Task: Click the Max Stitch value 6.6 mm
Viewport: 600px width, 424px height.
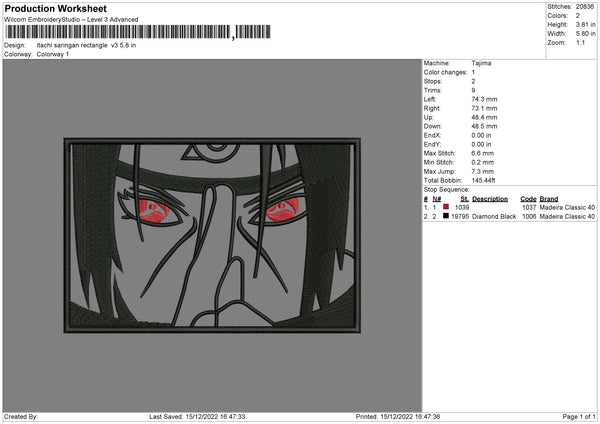Action: click(x=483, y=153)
